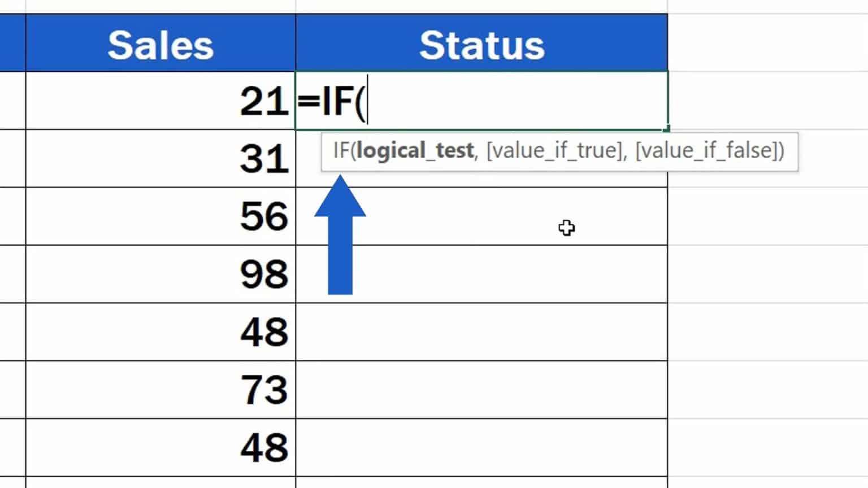This screenshot has height=488, width=868.
Task: Click [value_if_true] in the formula tooltip
Action: [555, 151]
